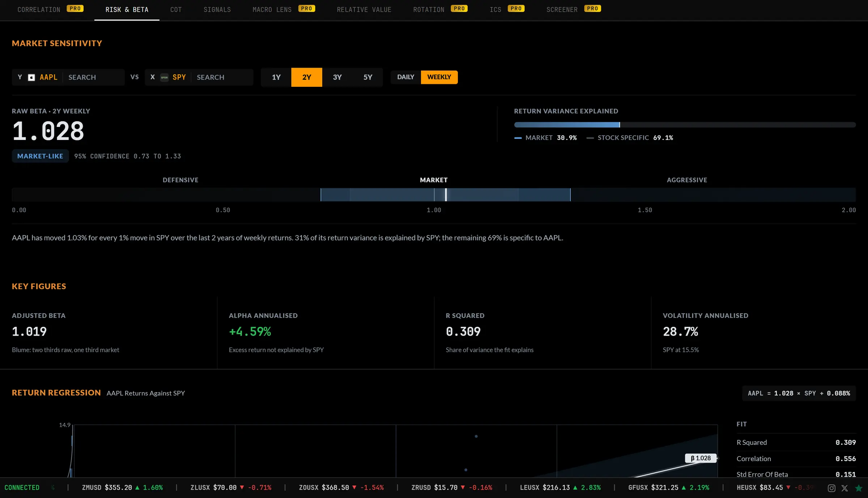Click the Adjusted Beta value 1.019
The height and width of the screenshot is (498, 868).
pyautogui.click(x=29, y=332)
